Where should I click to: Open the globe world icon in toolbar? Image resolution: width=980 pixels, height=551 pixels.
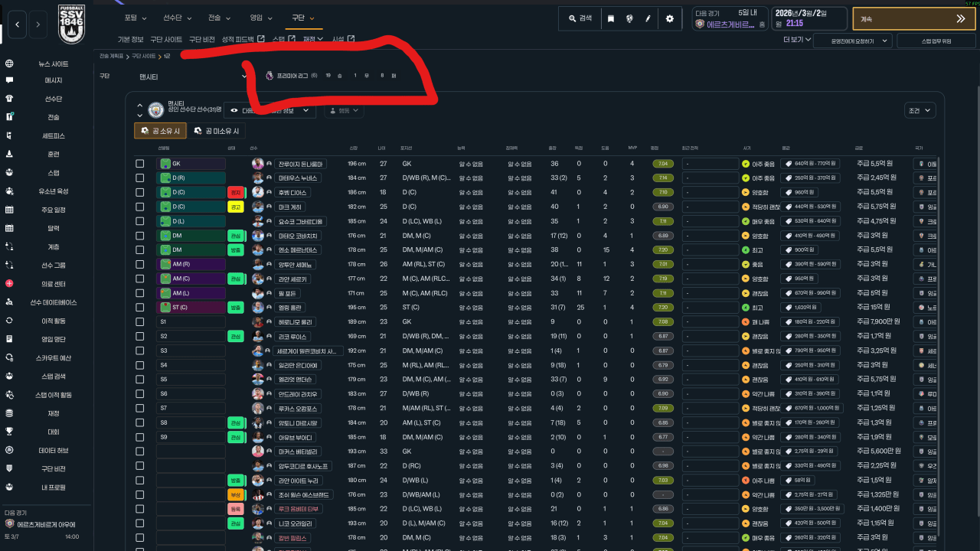click(x=629, y=18)
